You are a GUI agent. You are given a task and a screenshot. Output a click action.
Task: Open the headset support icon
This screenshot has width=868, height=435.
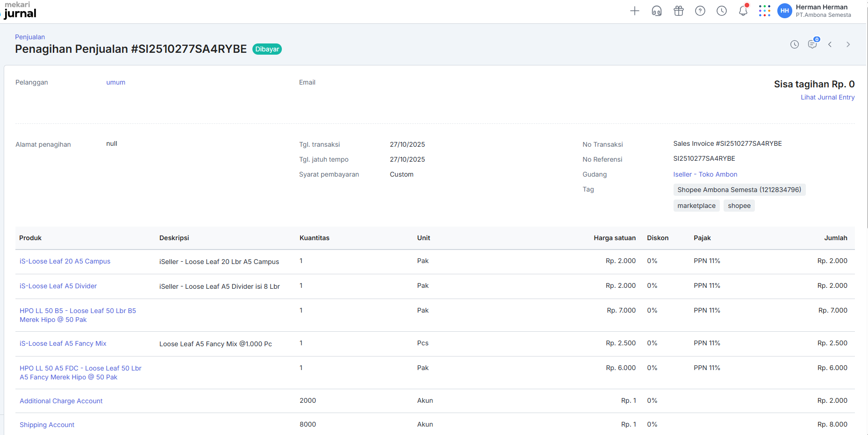(x=656, y=11)
